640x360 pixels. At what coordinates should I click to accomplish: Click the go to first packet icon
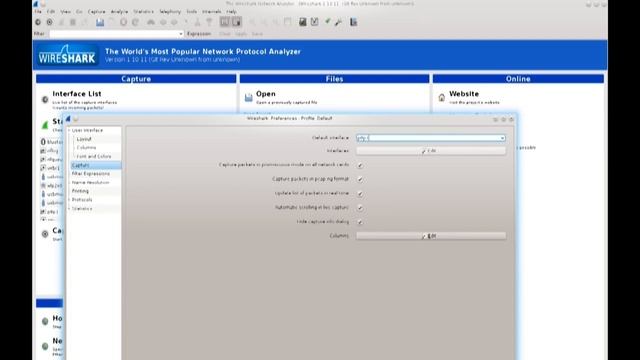click(198, 22)
